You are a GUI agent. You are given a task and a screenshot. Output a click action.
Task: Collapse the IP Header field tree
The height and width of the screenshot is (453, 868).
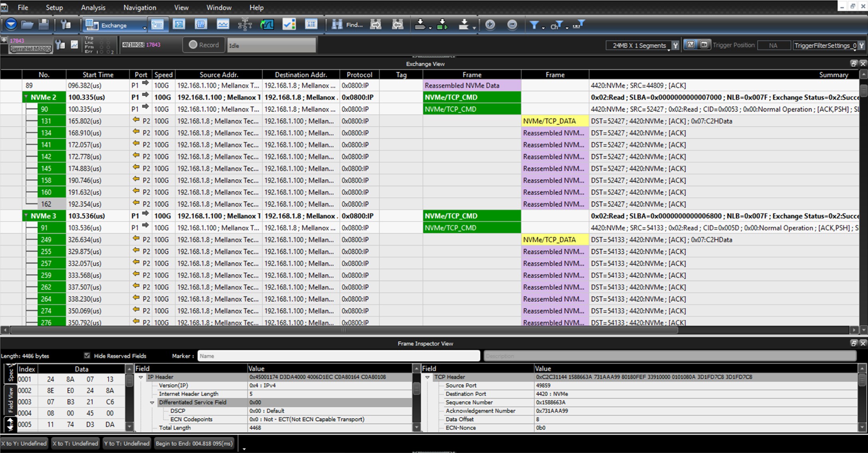point(140,377)
